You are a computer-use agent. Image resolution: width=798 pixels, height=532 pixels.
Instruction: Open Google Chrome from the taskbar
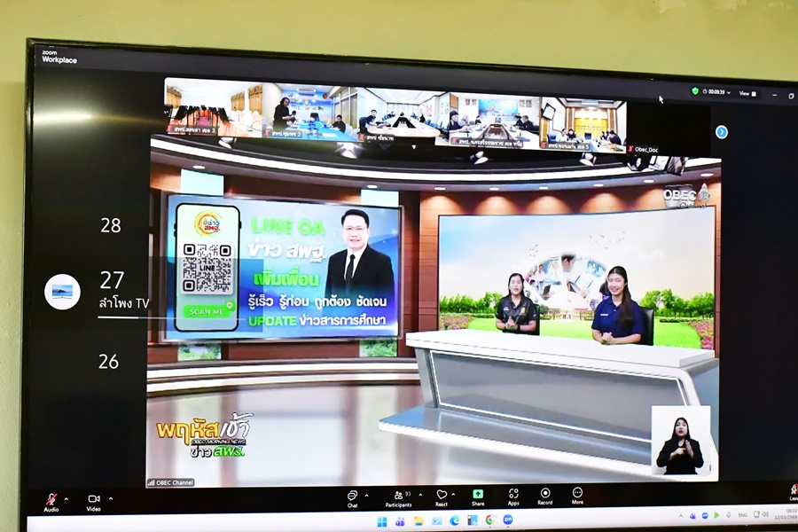click(x=489, y=520)
